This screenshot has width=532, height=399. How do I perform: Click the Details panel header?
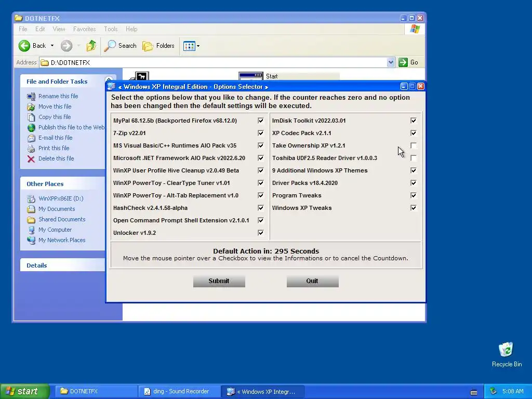63,265
